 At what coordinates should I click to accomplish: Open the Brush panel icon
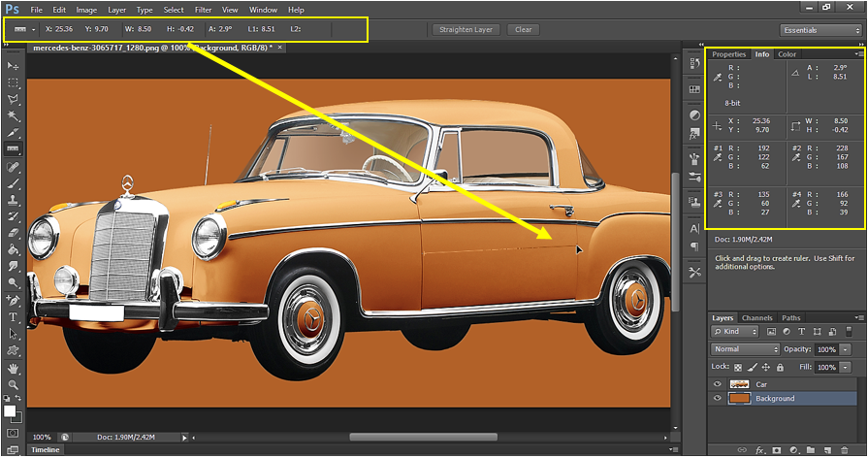click(x=694, y=178)
